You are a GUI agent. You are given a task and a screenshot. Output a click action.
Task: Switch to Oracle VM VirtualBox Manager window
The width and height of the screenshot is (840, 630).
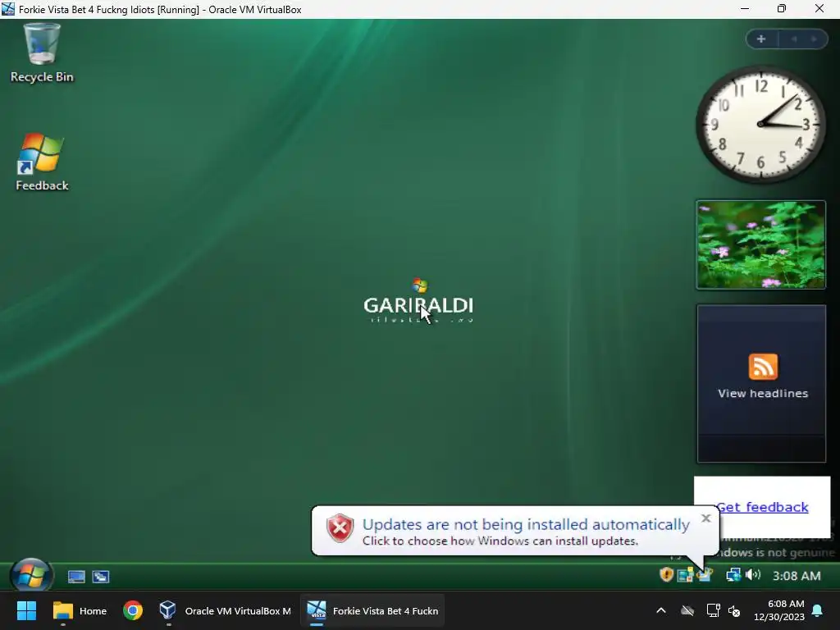(x=225, y=610)
